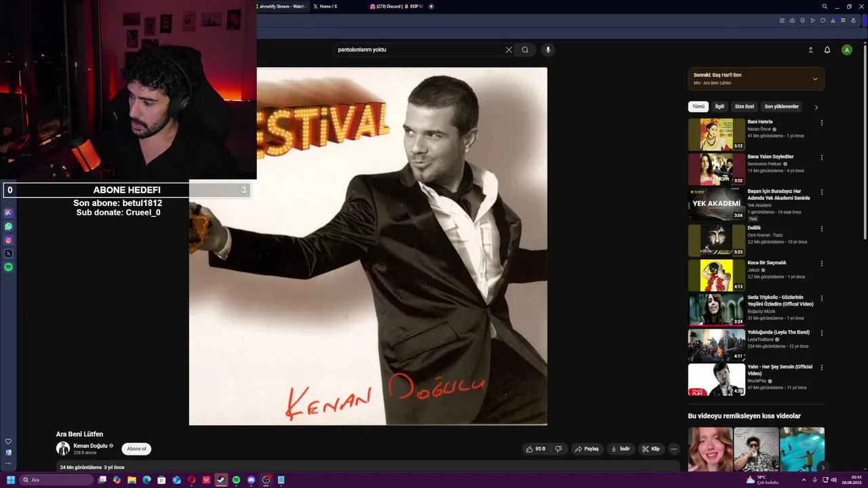Select the Son yüklenenler filter chip

point(781,106)
